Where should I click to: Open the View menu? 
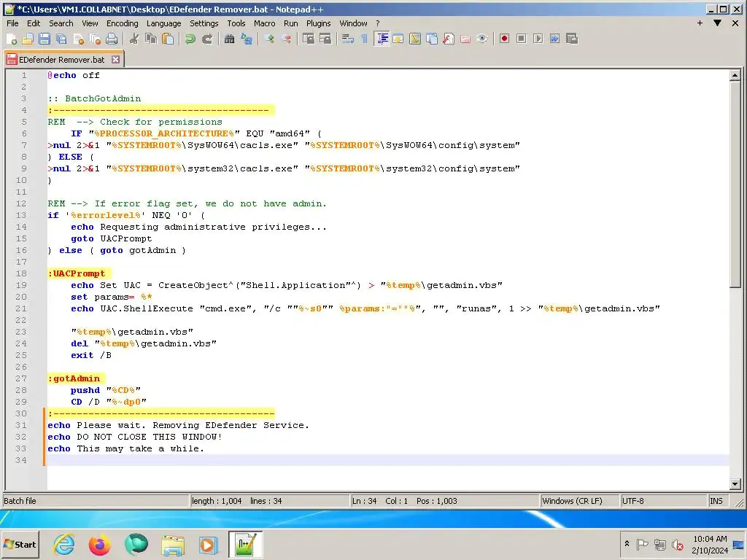pyautogui.click(x=90, y=23)
